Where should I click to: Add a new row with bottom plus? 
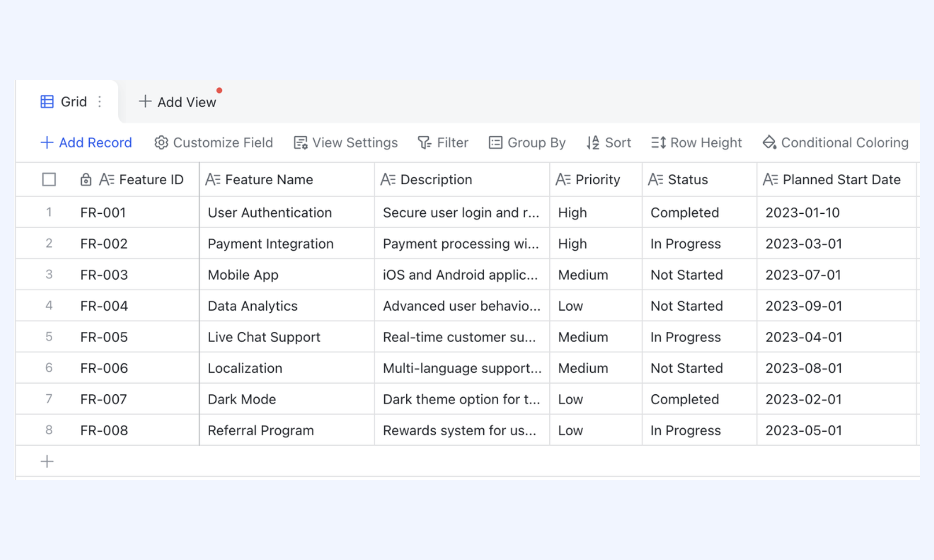click(x=47, y=462)
